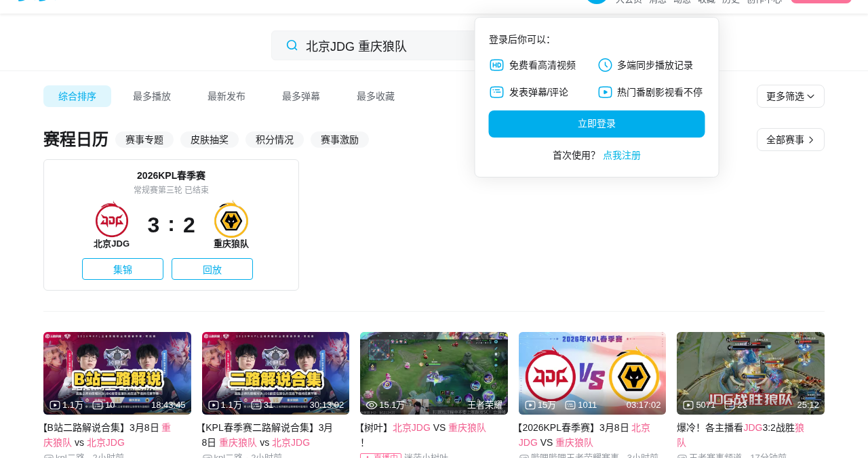Viewport: 868px width, 458px height.
Task: Click the clock sync playback history icon
Action: point(605,65)
